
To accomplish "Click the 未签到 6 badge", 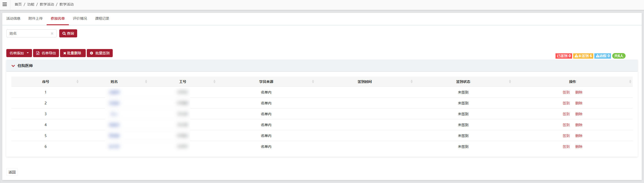I will tap(583, 56).
